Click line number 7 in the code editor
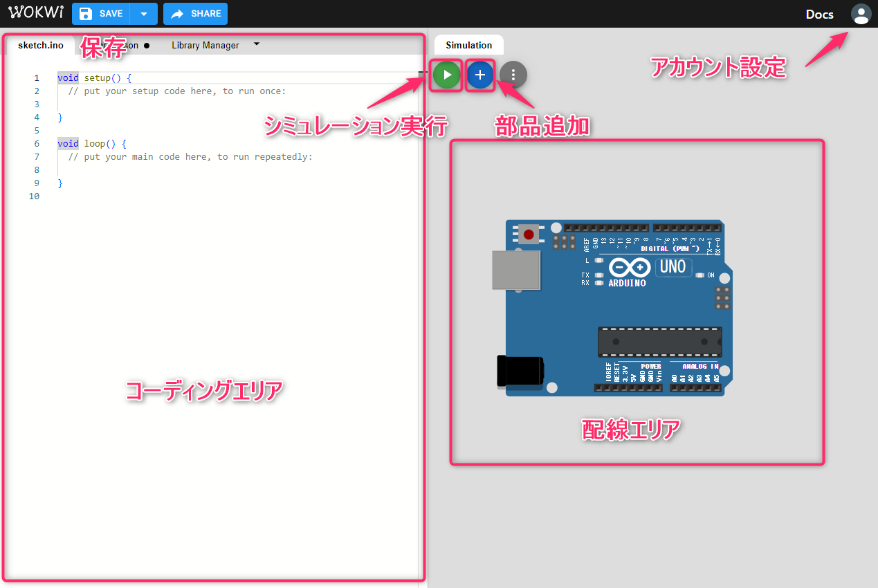878x588 pixels. [x=36, y=156]
